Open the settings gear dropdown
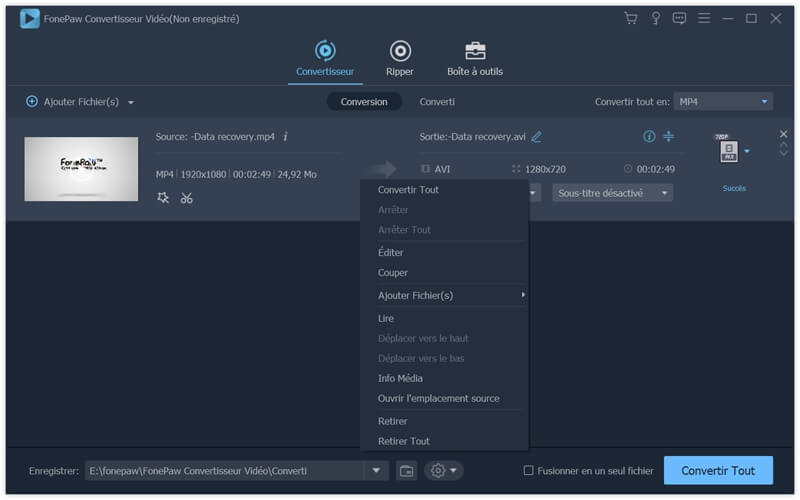This screenshot has width=800, height=500. 443,471
